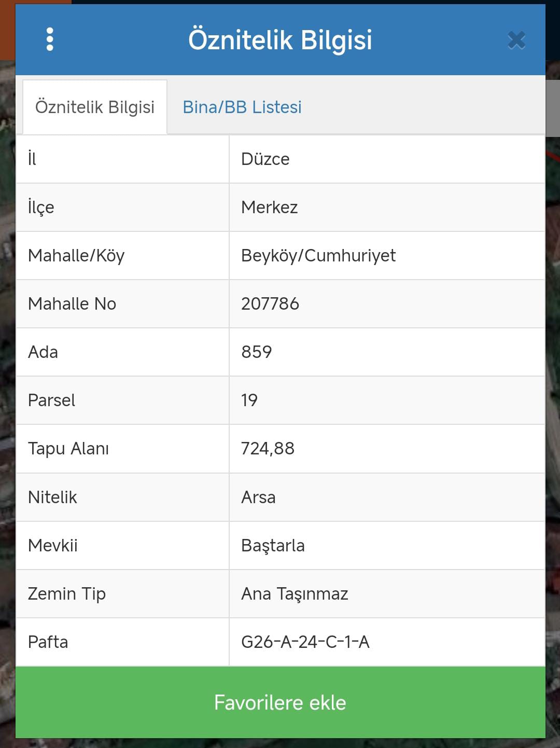
Task: Select the Öznitelik Bilgisi tab
Action: click(95, 107)
